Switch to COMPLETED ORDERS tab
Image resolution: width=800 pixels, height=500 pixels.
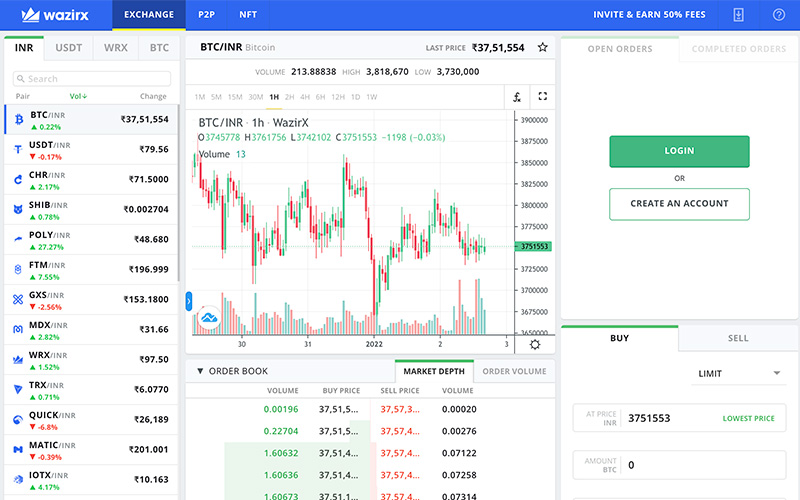click(739, 49)
